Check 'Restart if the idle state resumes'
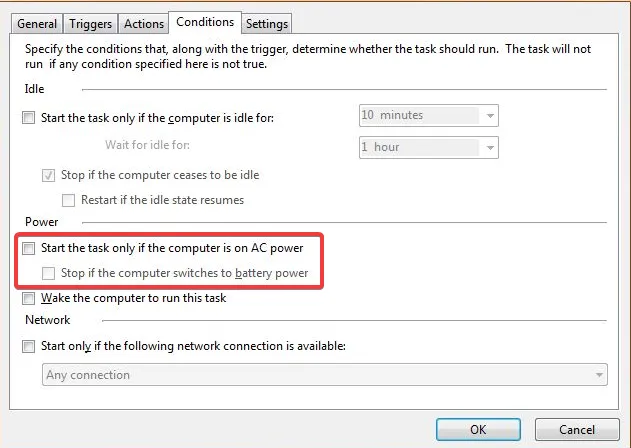Image resolution: width=631 pixels, height=448 pixels. [68, 200]
